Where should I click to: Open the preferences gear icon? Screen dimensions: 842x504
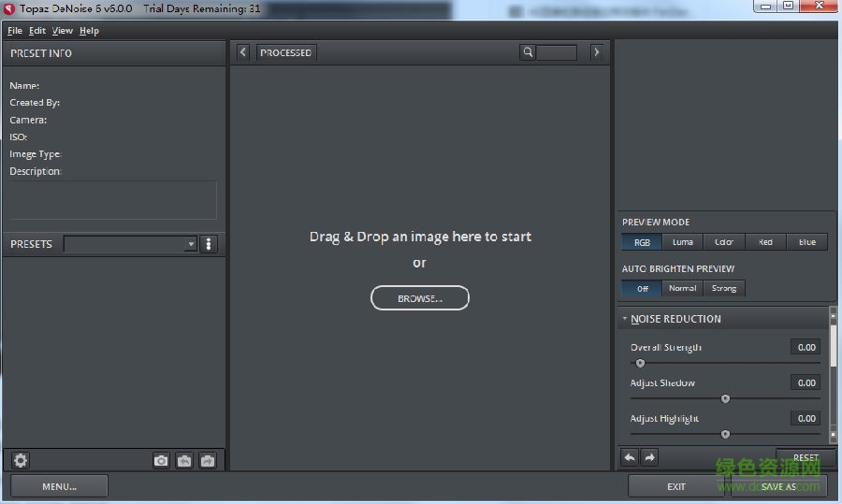(21, 460)
